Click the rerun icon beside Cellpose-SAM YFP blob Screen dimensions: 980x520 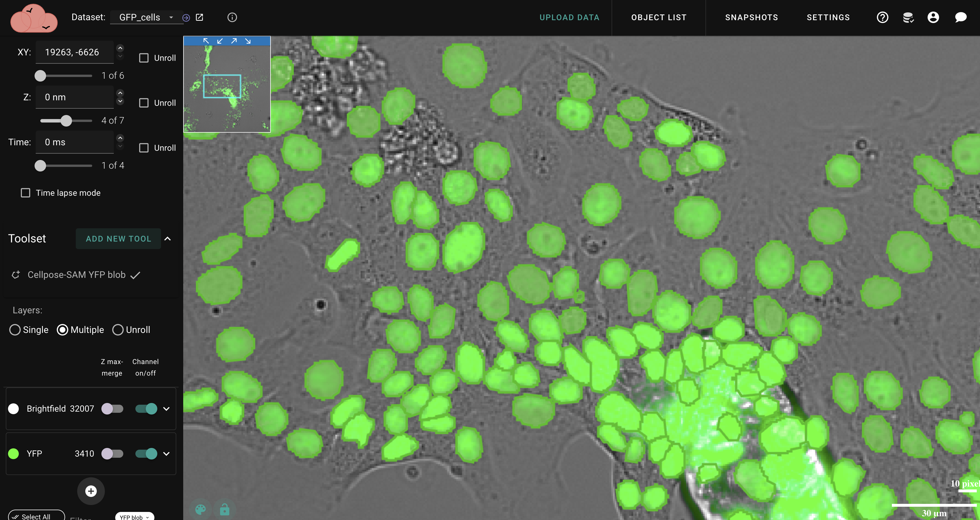click(x=16, y=274)
